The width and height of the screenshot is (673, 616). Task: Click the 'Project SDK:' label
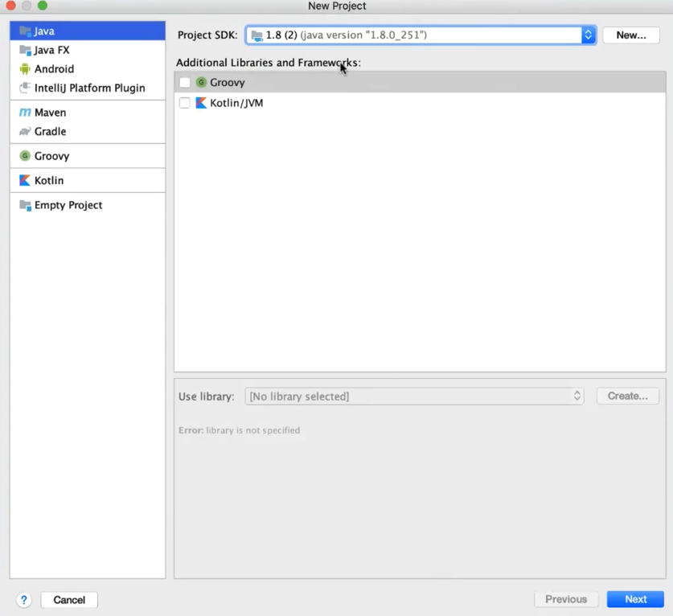click(207, 35)
